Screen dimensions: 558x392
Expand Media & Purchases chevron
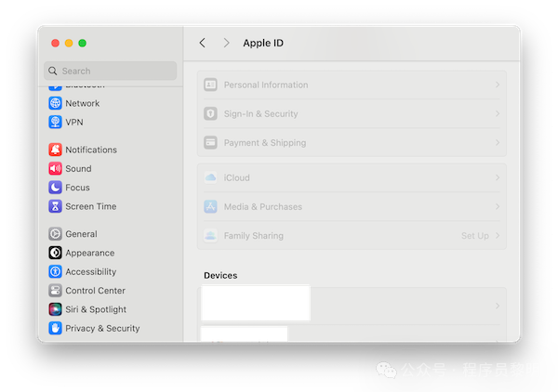pyautogui.click(x=498, y=206)
